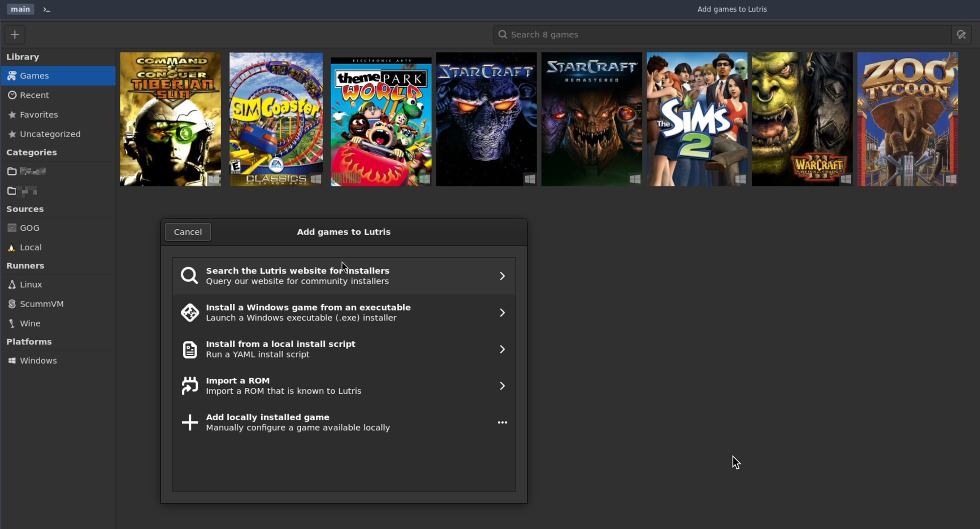Expand chevron for Install a Windows game
Screen dimensions: 980x529
pyautogui.click(x=502, y=313)
